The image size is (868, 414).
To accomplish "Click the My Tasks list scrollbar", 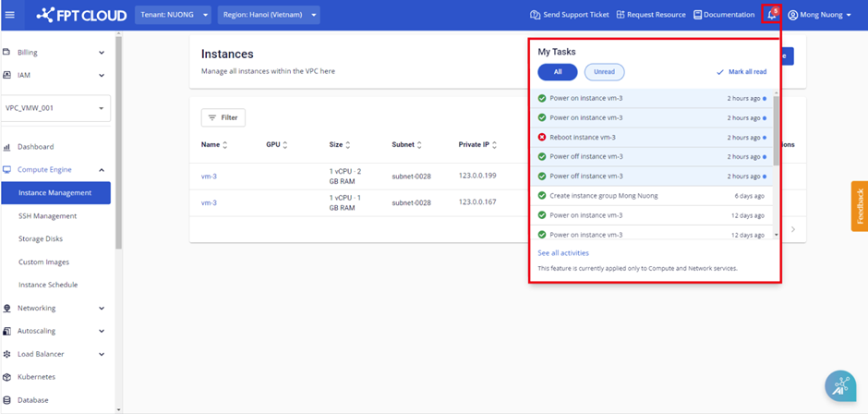I will pos(776,129).
